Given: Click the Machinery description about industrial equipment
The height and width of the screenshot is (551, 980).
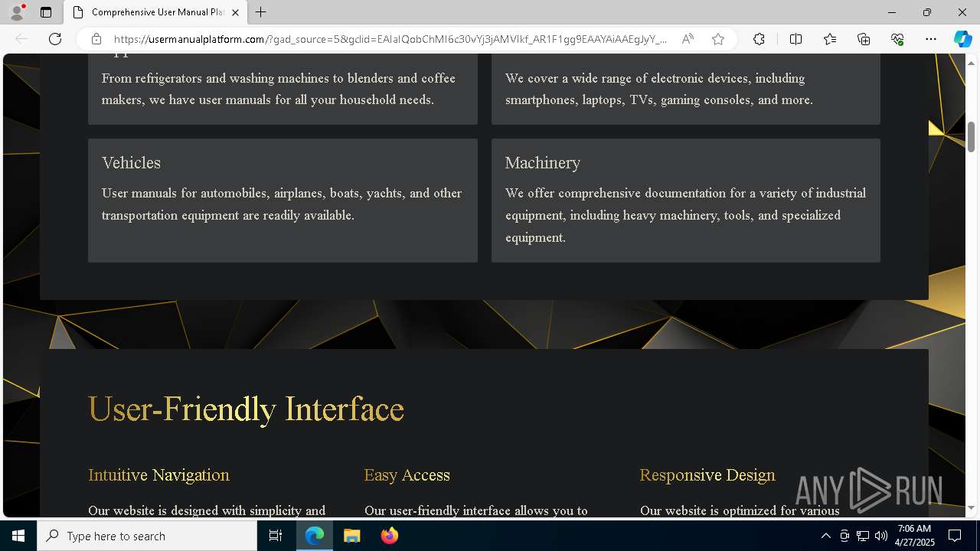Looking at the screenshot, I should 685,215.
